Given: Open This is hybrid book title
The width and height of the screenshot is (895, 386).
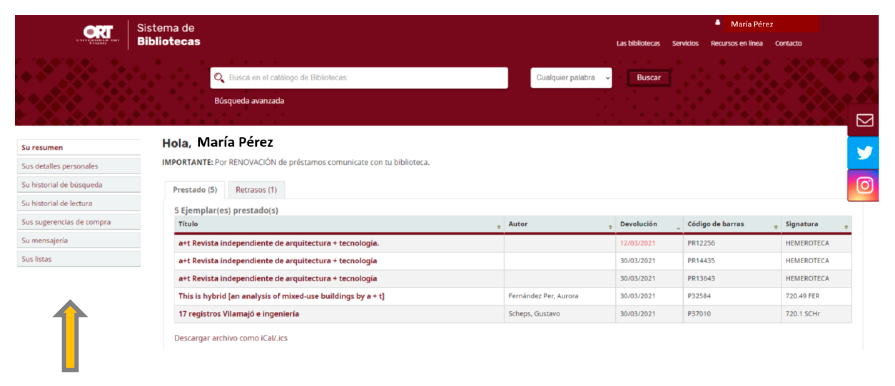Looking at the screenshot, I should [x=277, y=296].
